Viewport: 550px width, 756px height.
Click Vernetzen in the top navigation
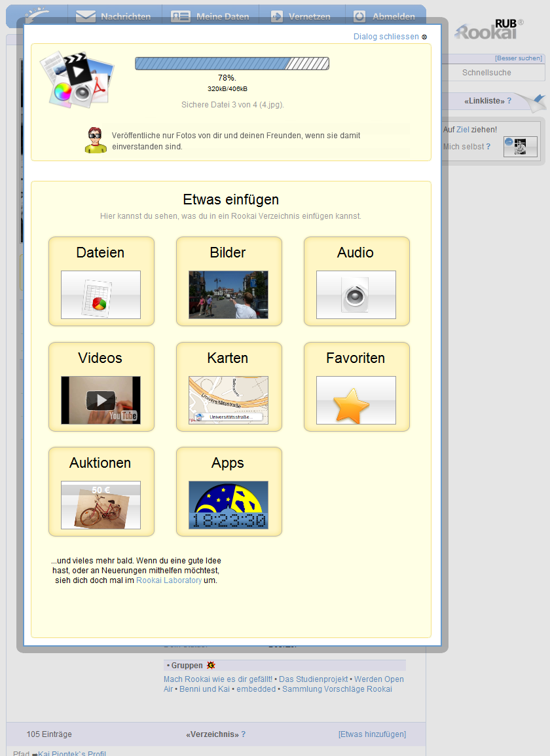pyautogui.click(x=302, y=16)
